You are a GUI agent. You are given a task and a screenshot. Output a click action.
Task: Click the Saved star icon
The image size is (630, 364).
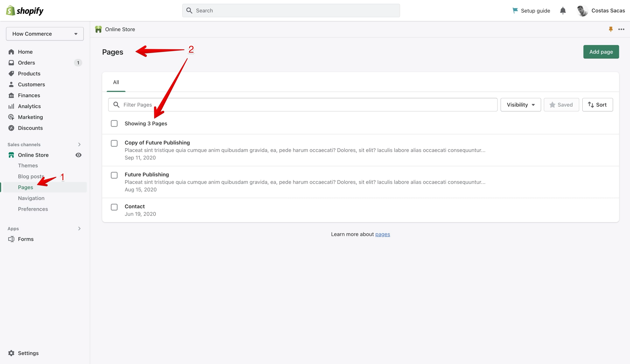tap(552, 105)
